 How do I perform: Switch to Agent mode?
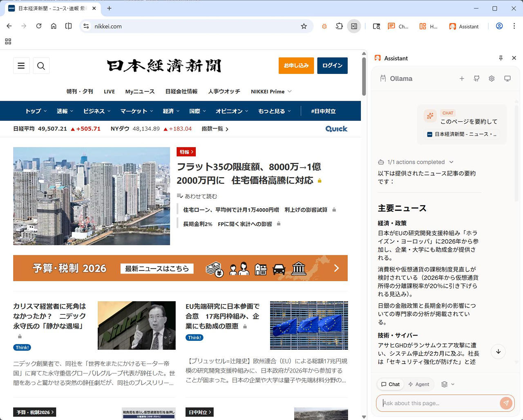(419, 384)
